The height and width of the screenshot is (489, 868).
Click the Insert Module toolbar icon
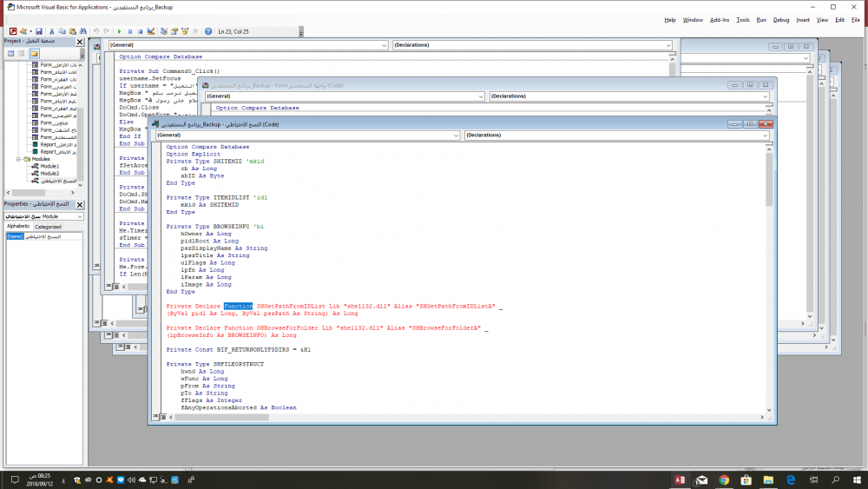pos(23,31)
